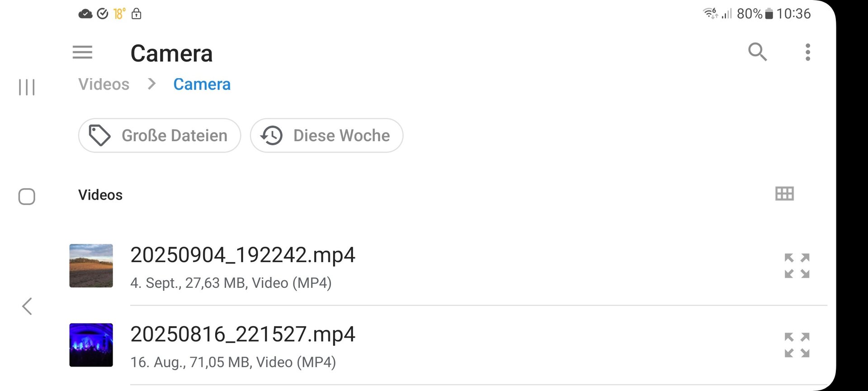Image resolution: width=868 pixels, height=391 pixels.
Task: Open the three-dot overflow menu
Action: click(x=808, y=52)
